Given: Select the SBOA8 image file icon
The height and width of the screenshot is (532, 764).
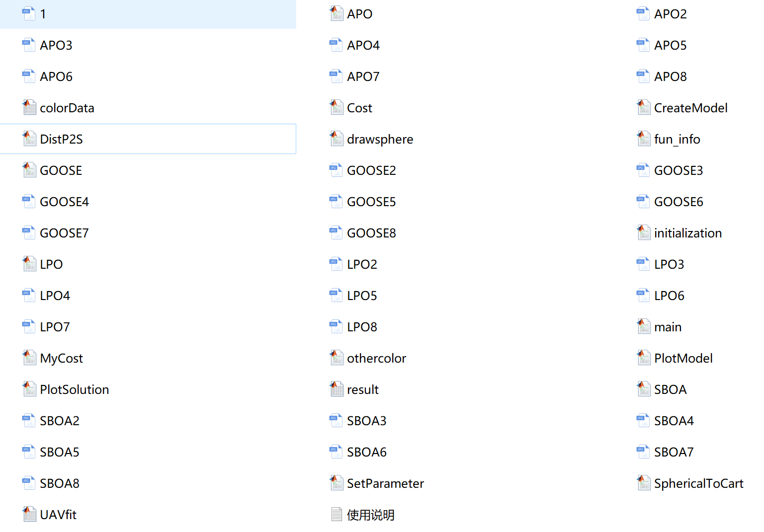Looking at the screenshot, I should point(29,483).
